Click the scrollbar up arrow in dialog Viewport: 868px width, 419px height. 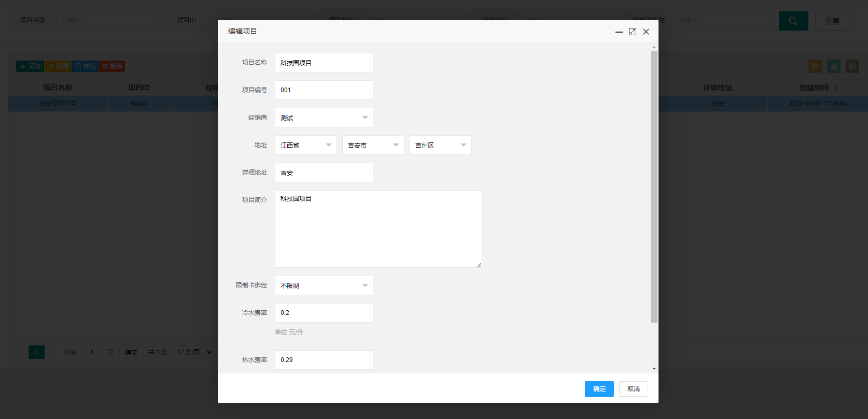coord(654,47)
